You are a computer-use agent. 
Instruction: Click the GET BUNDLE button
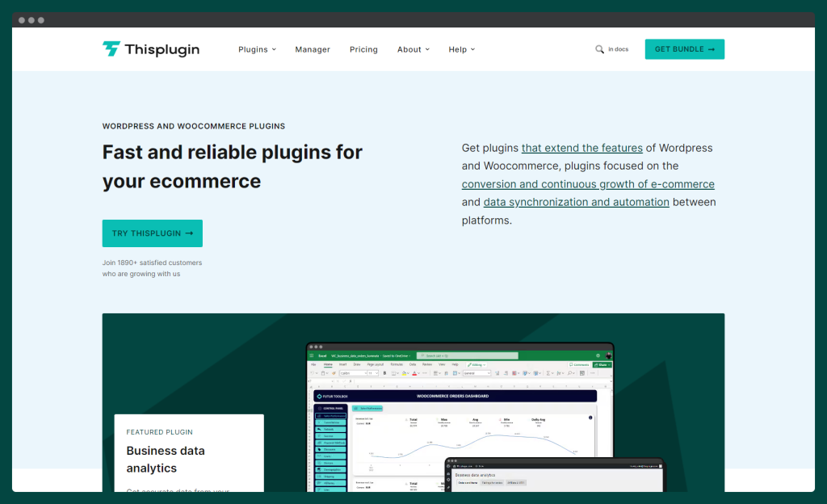684,49
